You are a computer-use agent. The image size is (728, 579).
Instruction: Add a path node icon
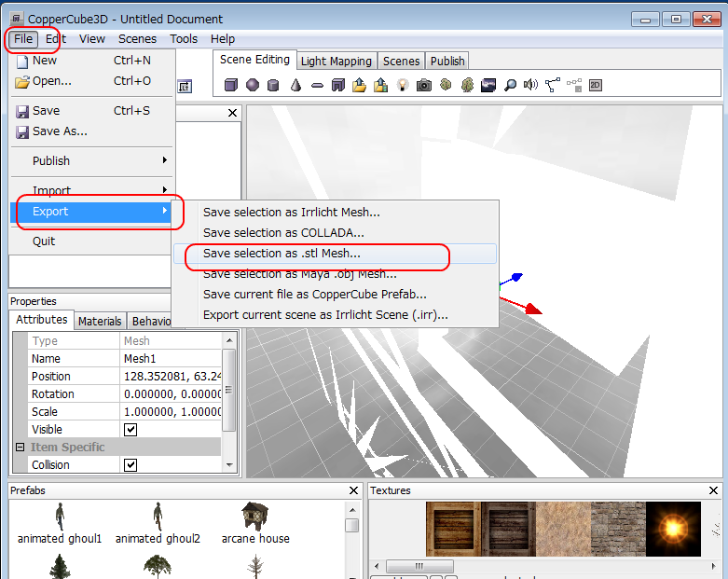(553, 85)
